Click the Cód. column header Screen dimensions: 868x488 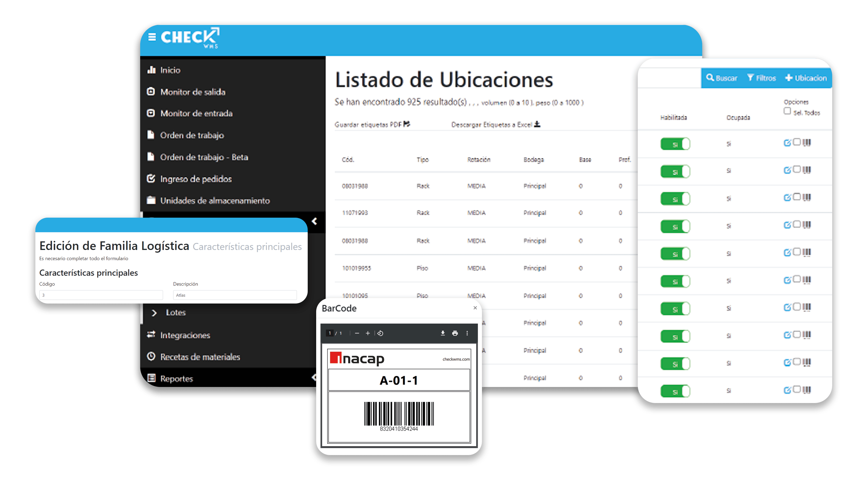pyautogui.click(x=348, y=160)
